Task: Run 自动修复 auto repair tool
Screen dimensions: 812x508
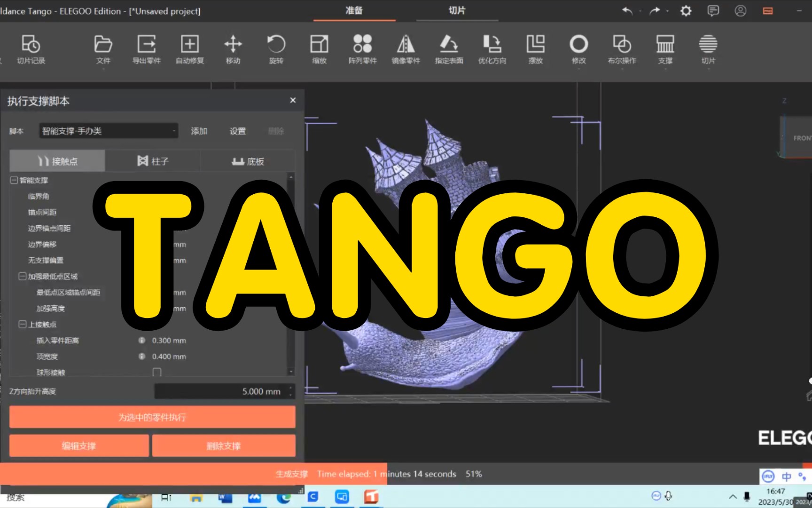Action: click(x=190, y=49)
